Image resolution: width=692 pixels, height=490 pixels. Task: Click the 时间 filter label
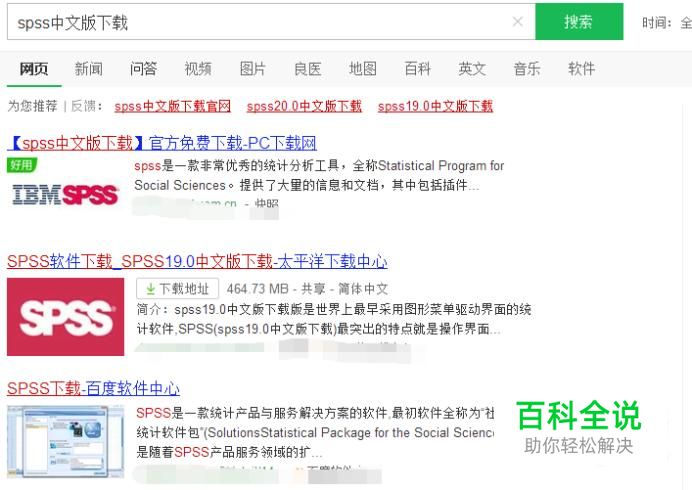click(656, 23)
